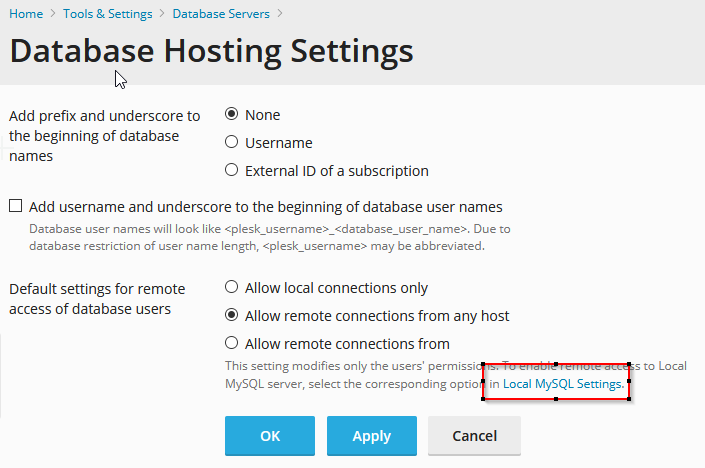The width and height of the screenshot is (705, 468).
Task: Click the checkbox label about database user names
Action: 265,207
